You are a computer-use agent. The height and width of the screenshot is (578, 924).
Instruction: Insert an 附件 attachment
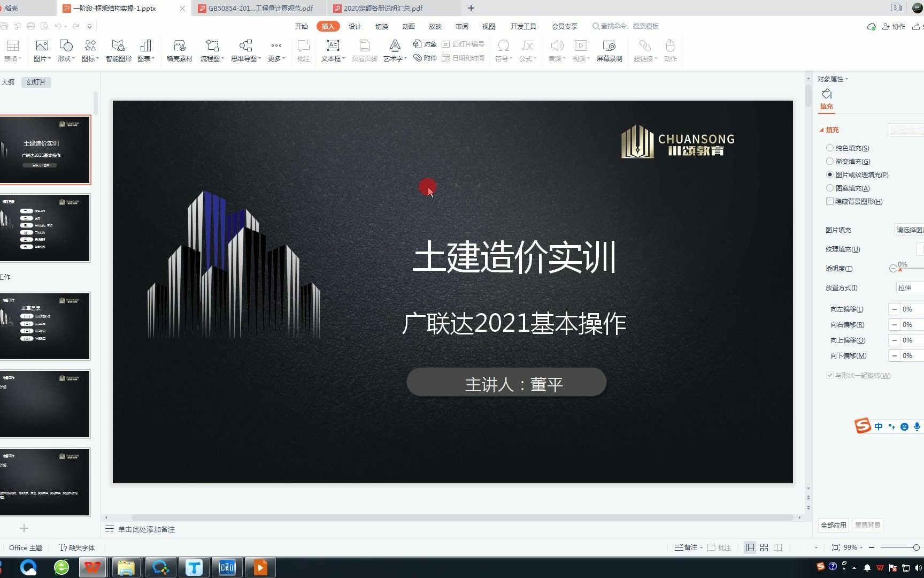[x=425, y=58]
